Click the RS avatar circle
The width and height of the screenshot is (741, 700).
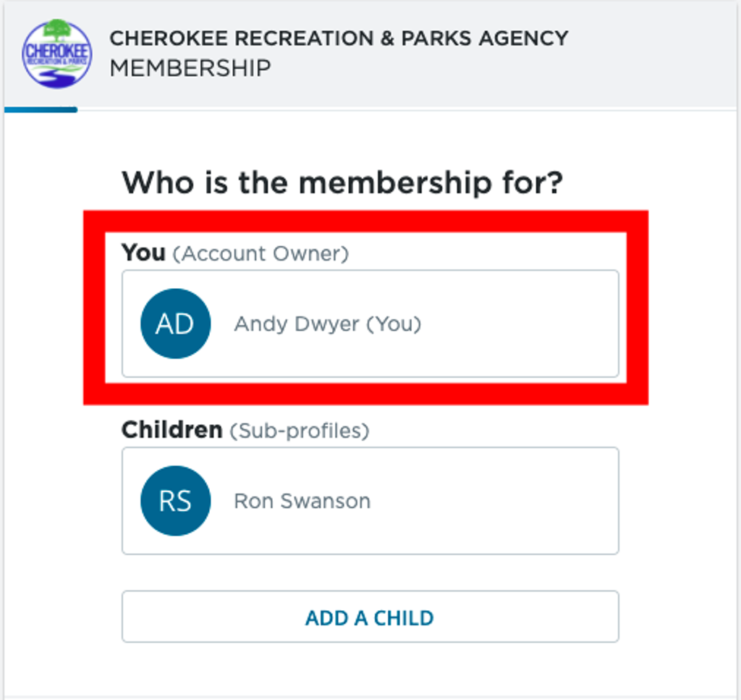click(176, 501)
